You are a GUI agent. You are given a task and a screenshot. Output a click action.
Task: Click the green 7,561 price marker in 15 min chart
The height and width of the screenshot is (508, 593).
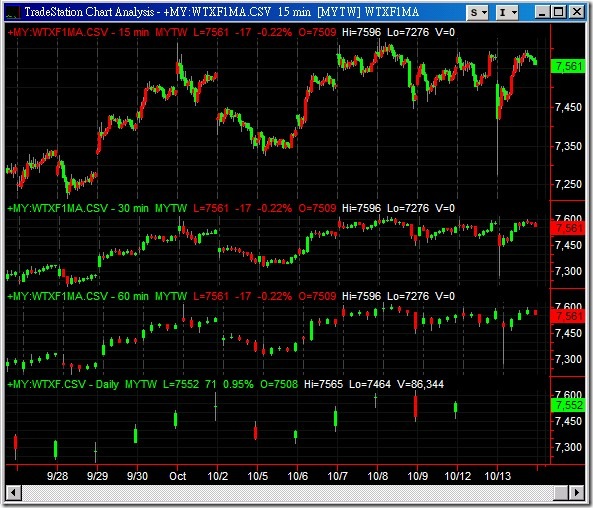568,66
